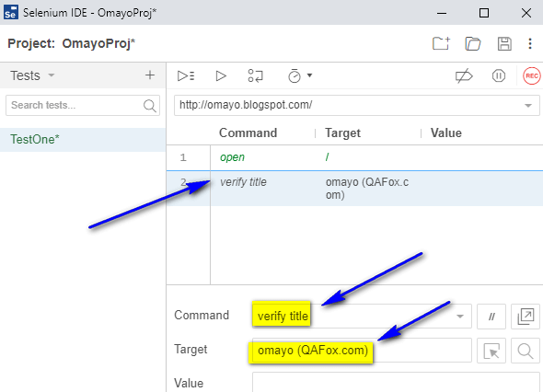Click the Project: OmayoProj* title
Viewport: 543px width, 392px height.
pos(72,43)
